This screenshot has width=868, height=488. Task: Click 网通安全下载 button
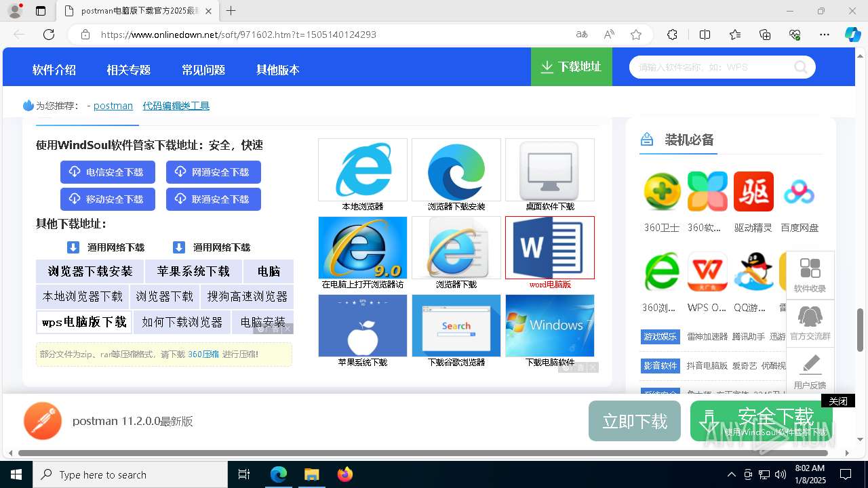[x=214, y=172]
